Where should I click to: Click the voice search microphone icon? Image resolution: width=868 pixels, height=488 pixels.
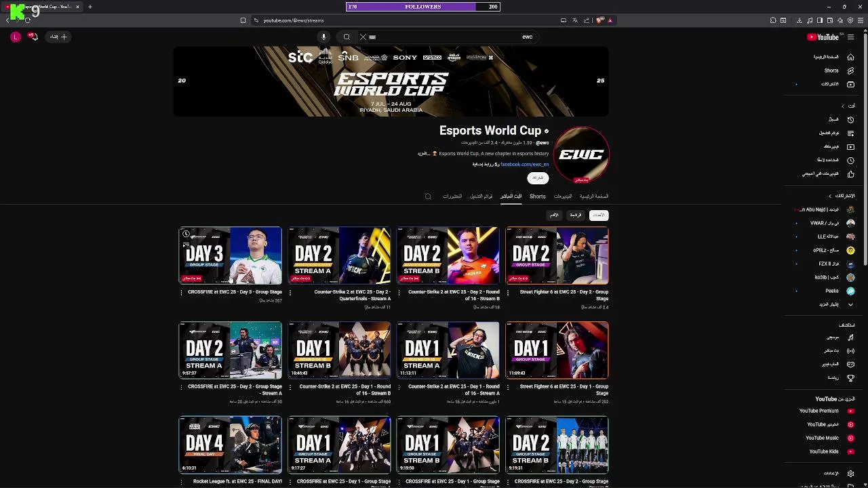324,37
